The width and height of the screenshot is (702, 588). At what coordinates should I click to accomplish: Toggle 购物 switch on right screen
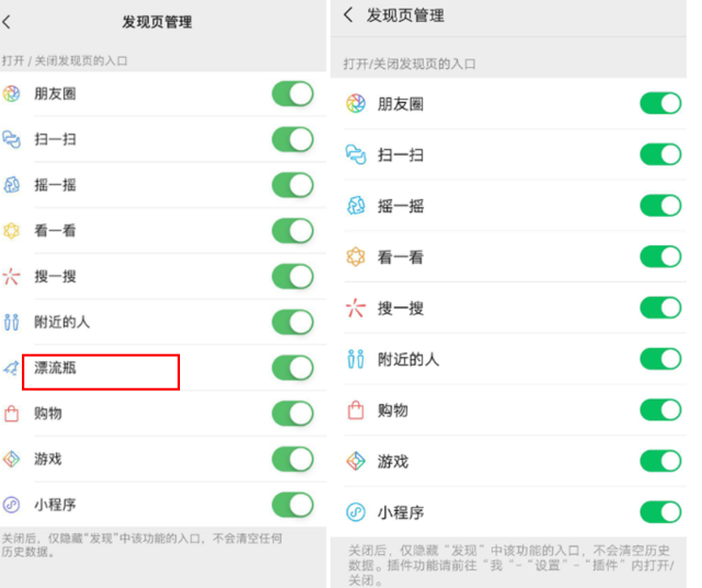(661, 410)
